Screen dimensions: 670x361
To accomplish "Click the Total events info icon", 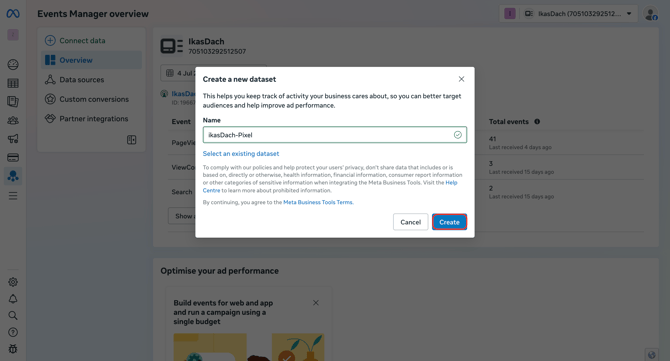I will (x=537, y=122).
